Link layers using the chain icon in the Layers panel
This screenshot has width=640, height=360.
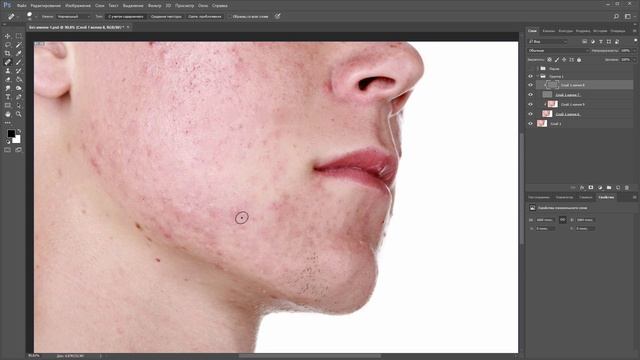(573, 187)
